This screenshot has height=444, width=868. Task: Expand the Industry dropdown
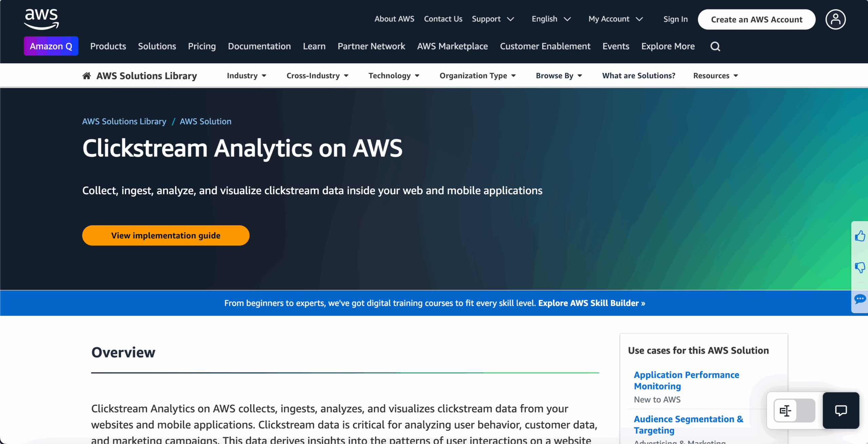246,76
